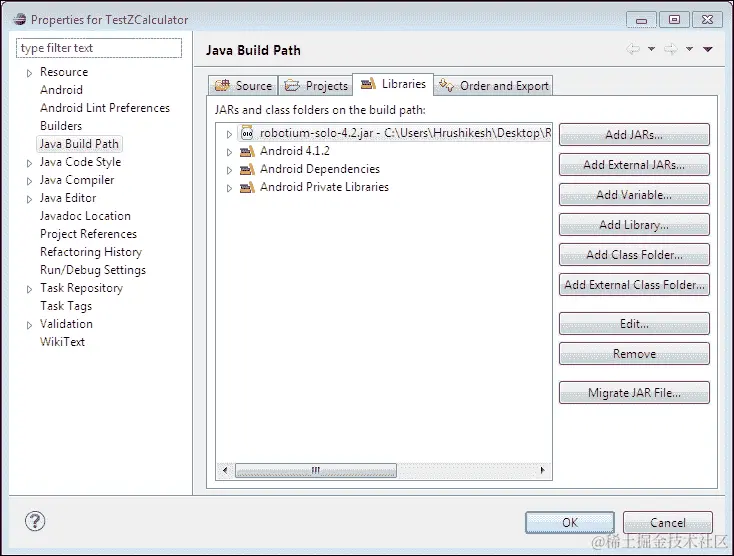734x556 pixels.
Task: Dismiss dialog with Cancel button
Action: pos(668,522)
